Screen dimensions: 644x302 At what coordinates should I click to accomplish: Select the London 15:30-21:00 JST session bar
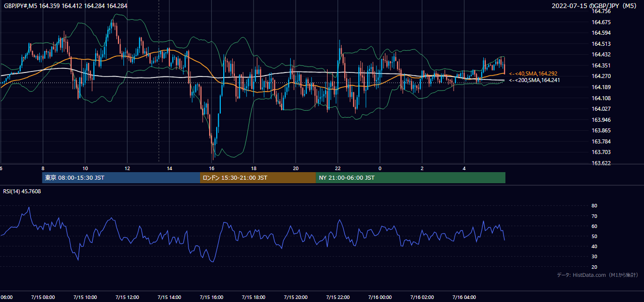pyautogui.click(x=258, y=178)
